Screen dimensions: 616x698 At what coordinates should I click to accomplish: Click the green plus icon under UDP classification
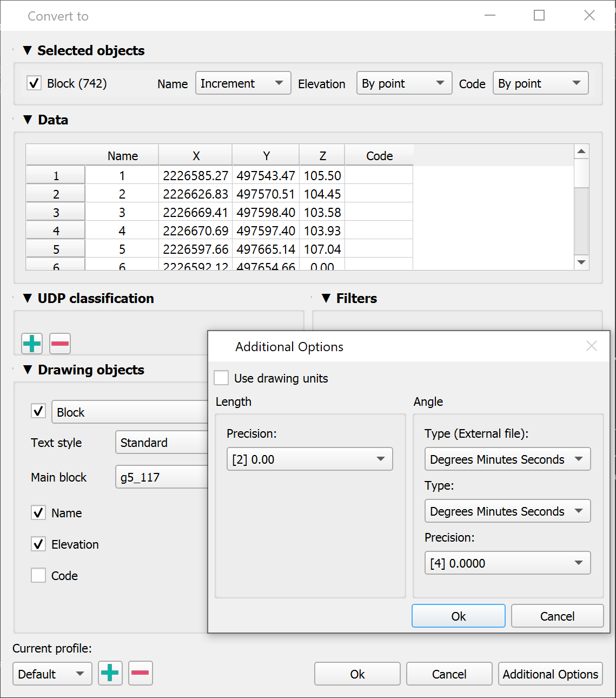pos(32,344)
